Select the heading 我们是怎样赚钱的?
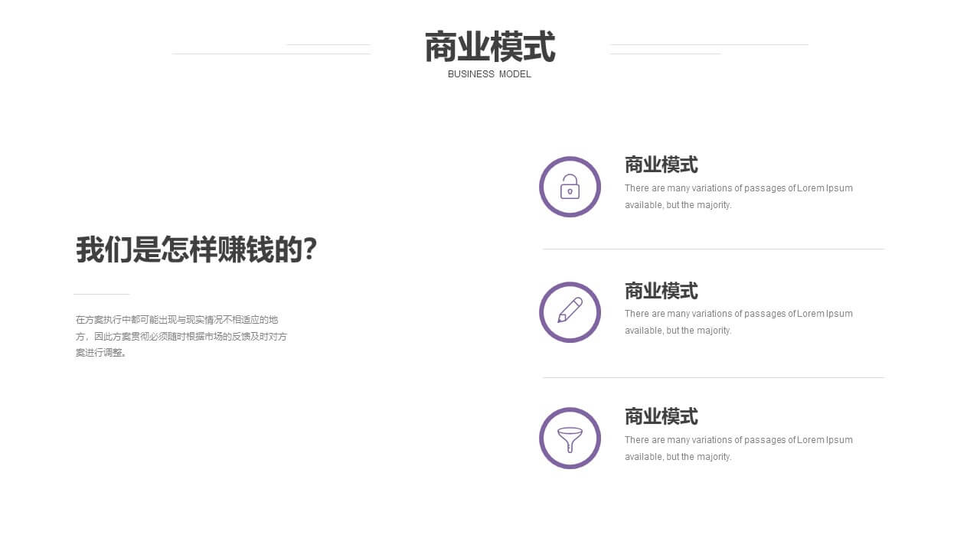The height and width of the screenshot is (551, 980). click(196, 250)
